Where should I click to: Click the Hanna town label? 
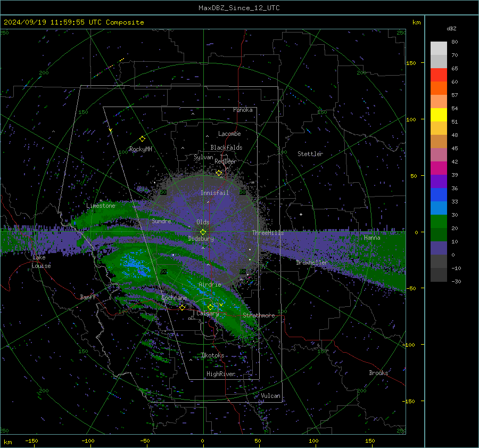coord(372,238)
